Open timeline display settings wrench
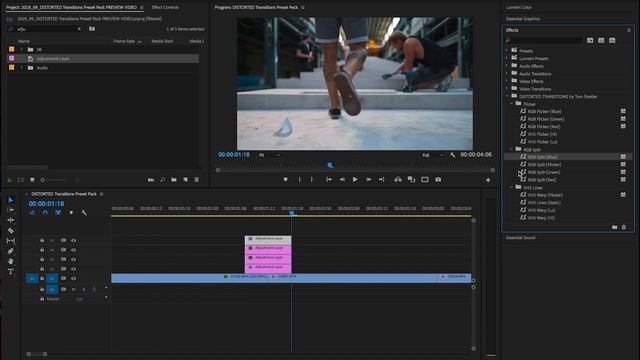 [x=84, y=213]
